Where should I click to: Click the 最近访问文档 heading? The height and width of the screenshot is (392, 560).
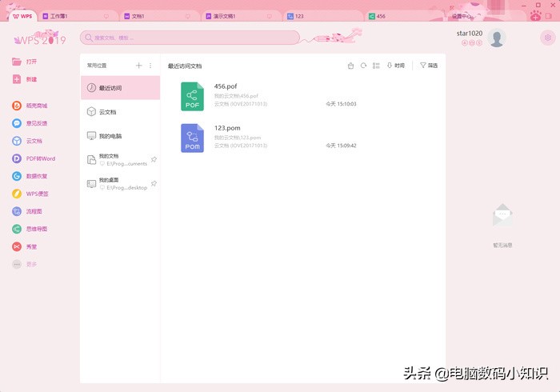tap(185, 66)
